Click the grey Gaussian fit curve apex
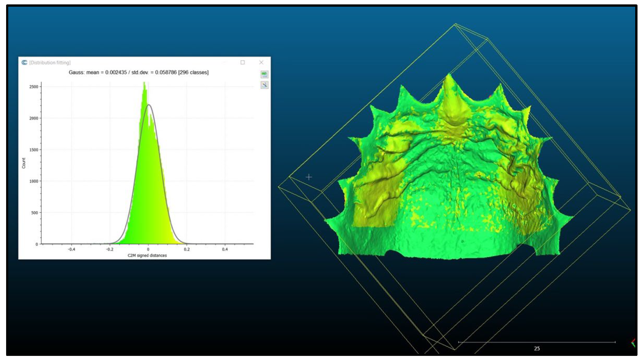 pyautogui.click(x=149, y=105)
